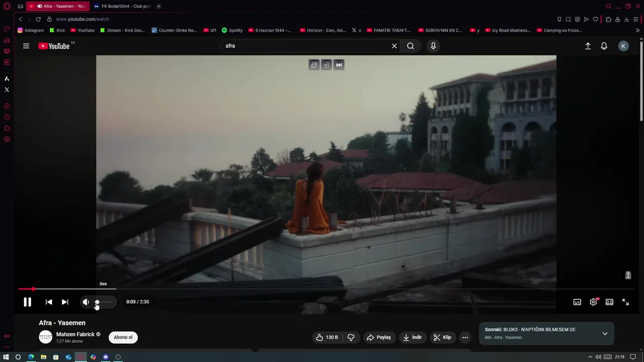
Task: Toggle ad blocker shield icon
Action: pos(577,19)
